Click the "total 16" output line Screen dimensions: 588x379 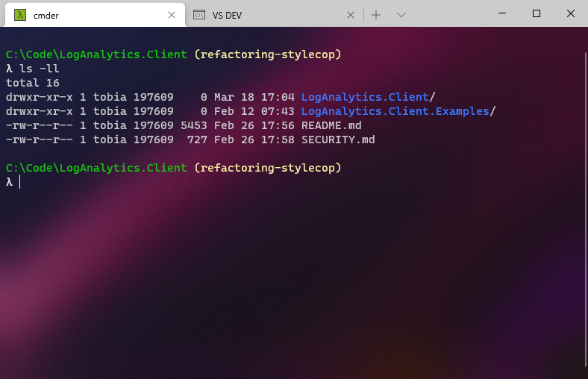tap(32, 83)
